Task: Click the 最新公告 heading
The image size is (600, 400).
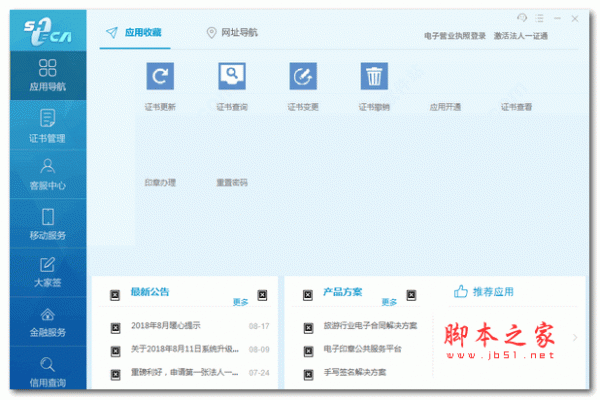Action: pyautogui.click(x=150, y=292)
